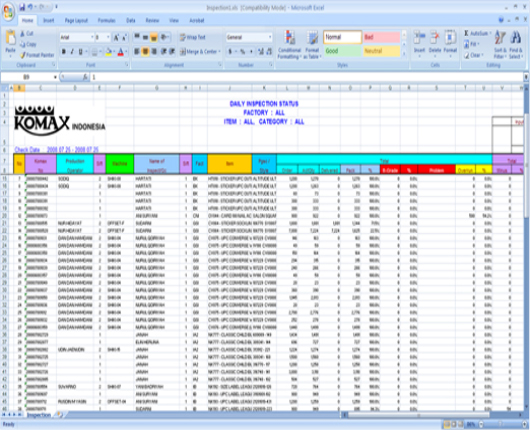Toggle underline formatting
Viewport: 530px width, 430px height.
(x=80, y=52)
